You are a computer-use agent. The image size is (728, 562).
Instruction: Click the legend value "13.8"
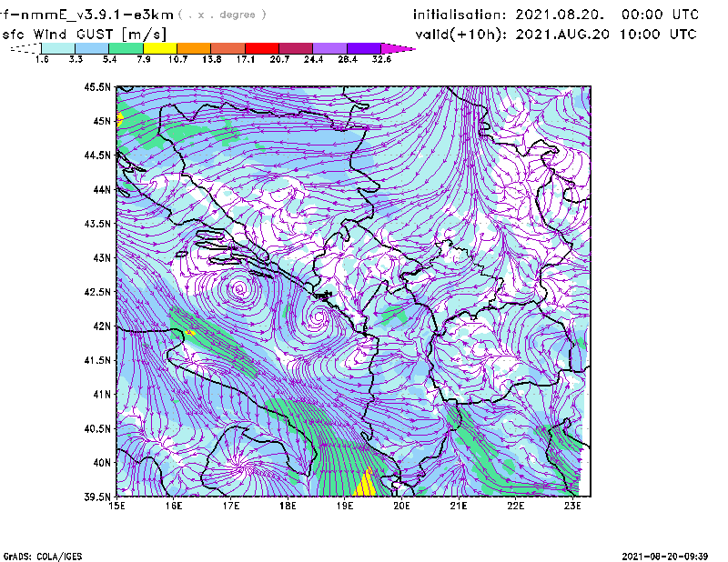coord(212,59)
